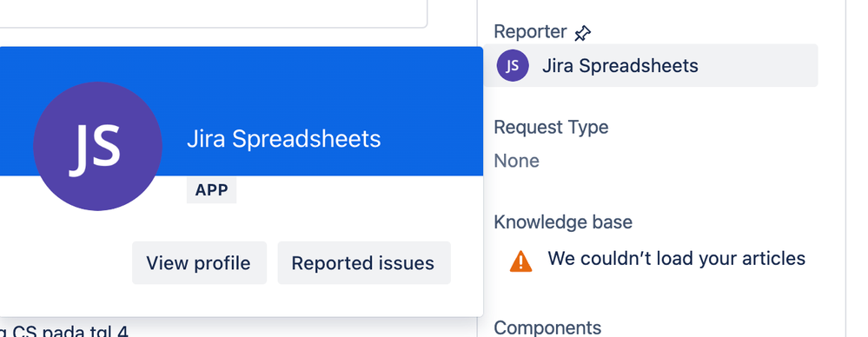This screenshot has height=337, width=868.
Task: Open Reported issues for Jira Spreadsheets
Action: coord(364,263)
